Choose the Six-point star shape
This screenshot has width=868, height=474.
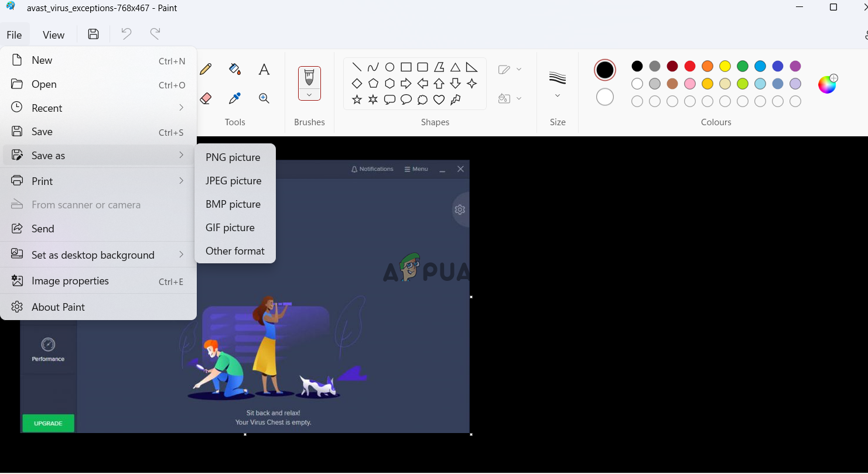click(373, 100)
